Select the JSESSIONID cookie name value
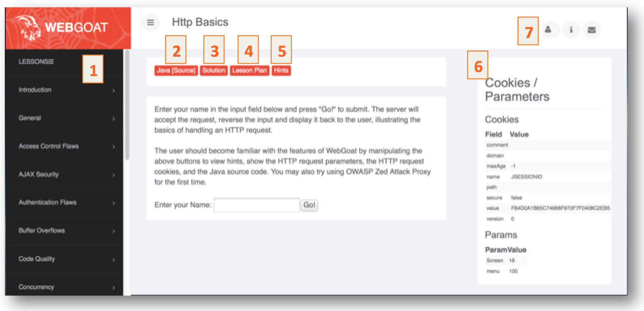The height and width of the screenshot is (311, 644). pos(526,177)
